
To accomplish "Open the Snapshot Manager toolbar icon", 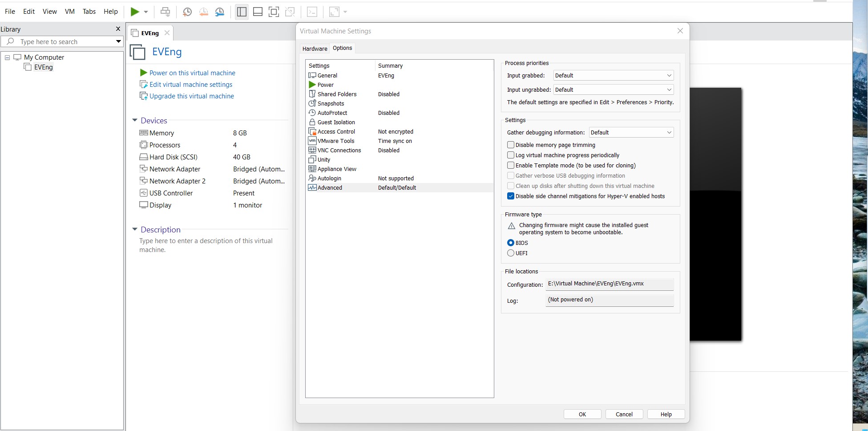I will point(220,12).
